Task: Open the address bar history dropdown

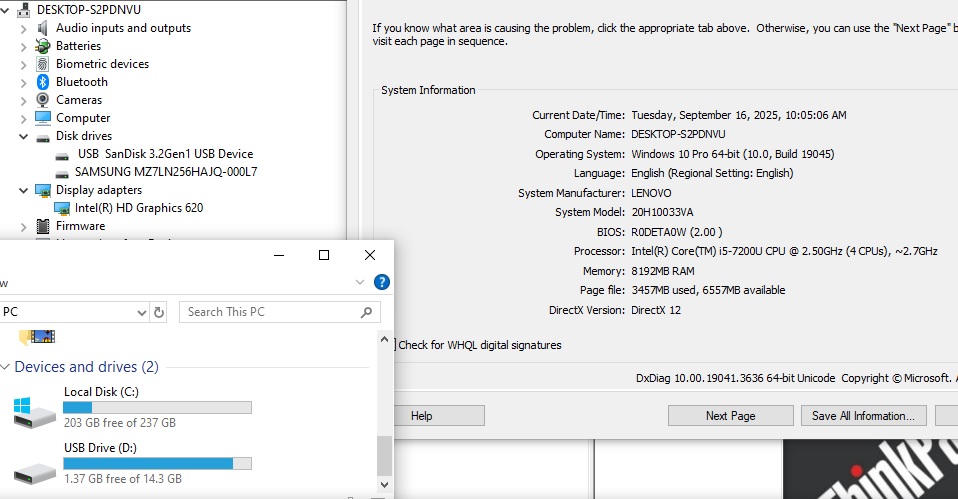Action: point(141,312)
